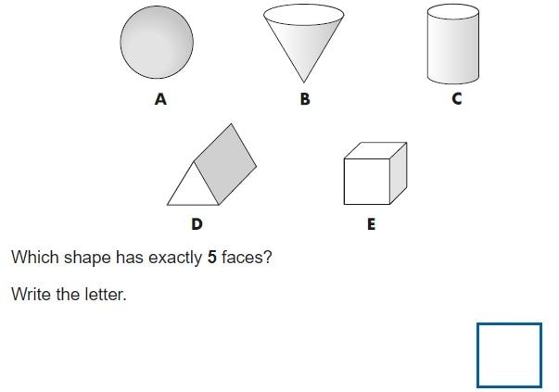Image resolution: width=559 pixels, height=392 pixels.
Task: Select the cylinder shape C
Action: [x=453, y=44]
